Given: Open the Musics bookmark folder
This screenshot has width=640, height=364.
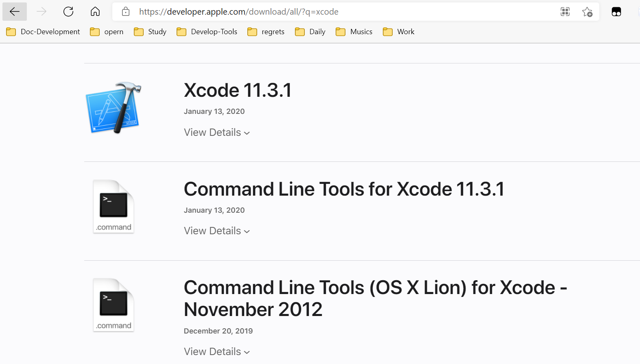Looking at the screenshot, I should pos(354,32).
